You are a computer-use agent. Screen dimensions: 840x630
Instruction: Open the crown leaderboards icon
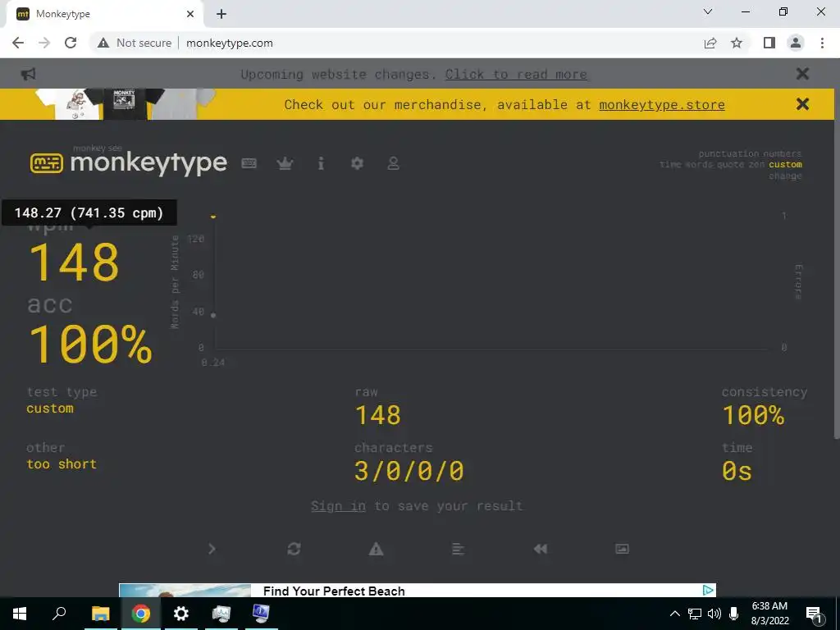tap(285, 163)
